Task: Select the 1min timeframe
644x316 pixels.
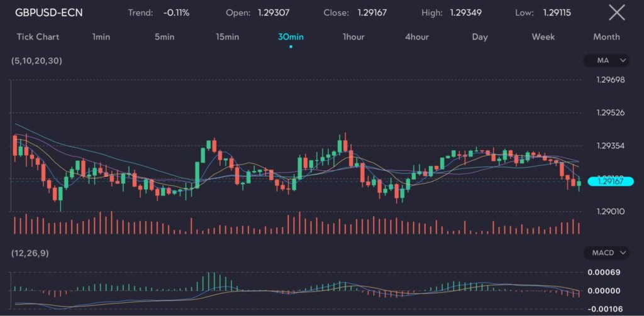Action: (101, 36)
